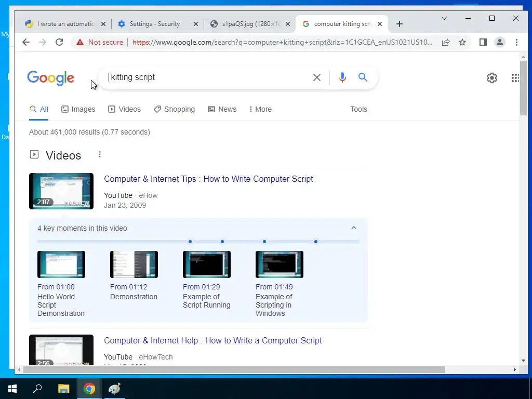The width and height of the screenshot is (532, 399).
Task: Open Google quick settings gear
Action: tap(491, 78)
